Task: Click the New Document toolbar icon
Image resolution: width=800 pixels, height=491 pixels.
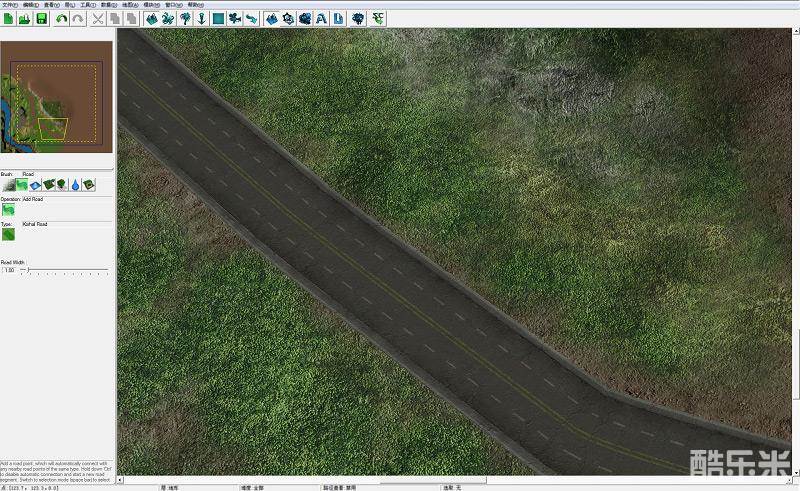Action: point(8,18)
